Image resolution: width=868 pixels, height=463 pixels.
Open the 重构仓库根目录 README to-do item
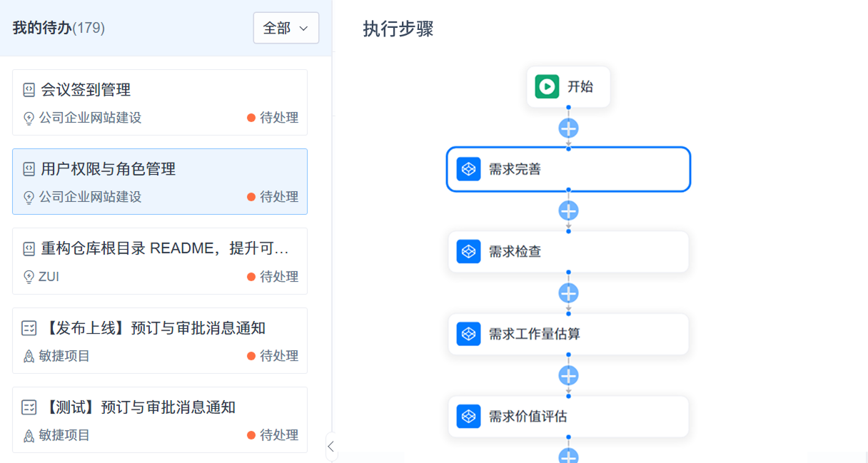pyautogui.click(x=160, y=261)
